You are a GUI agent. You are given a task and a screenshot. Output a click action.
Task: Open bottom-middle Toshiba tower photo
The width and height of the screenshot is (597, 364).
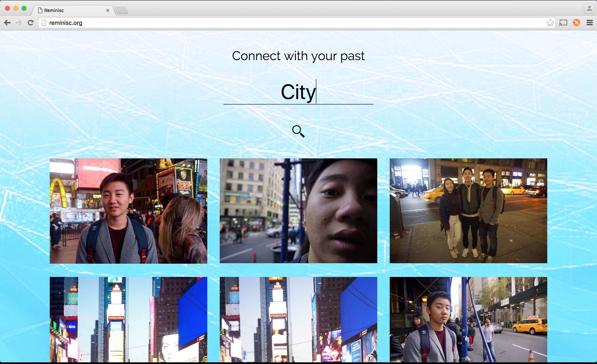[x=298, y=319]
